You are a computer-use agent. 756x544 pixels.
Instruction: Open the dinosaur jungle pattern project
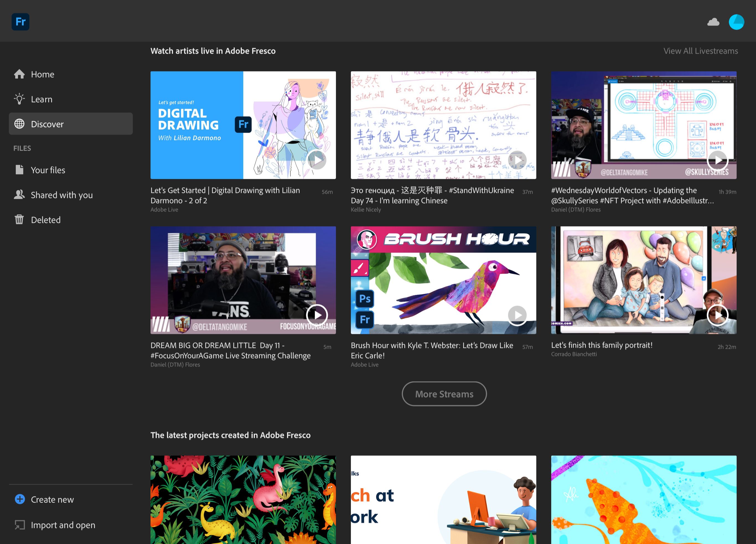pyautogui.click(x=243, y=500)
